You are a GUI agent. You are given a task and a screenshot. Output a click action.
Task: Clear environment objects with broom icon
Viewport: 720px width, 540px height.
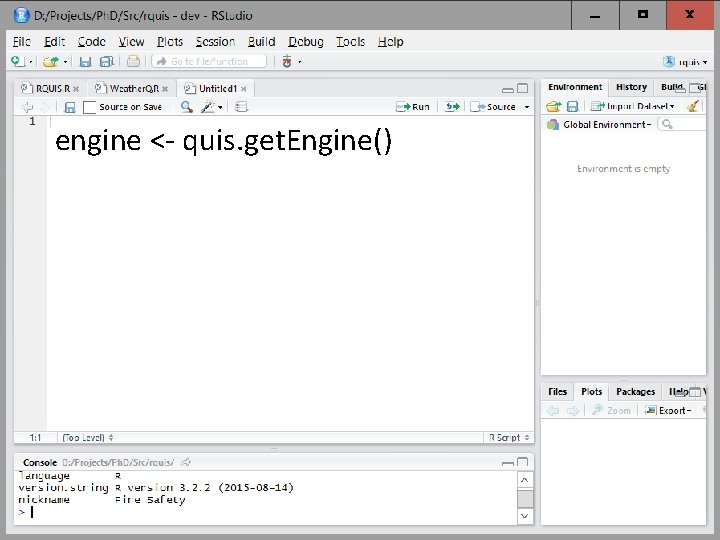693,107
